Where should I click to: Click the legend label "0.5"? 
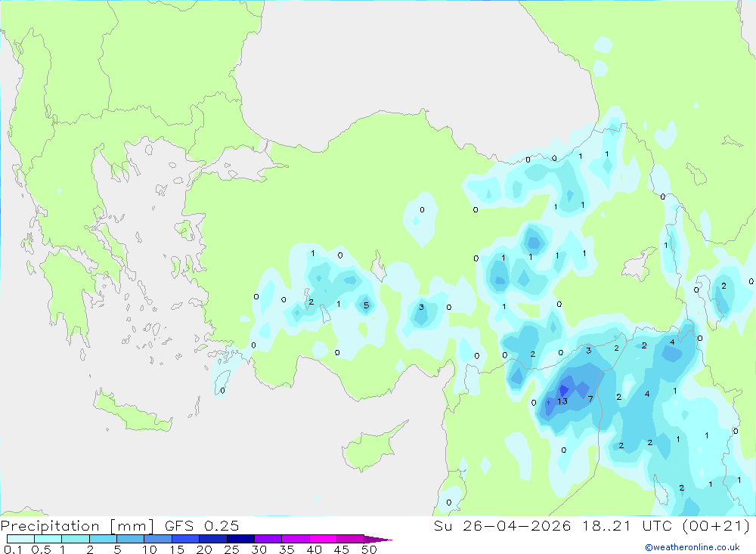pyautogui.click(x=41, y=549)
